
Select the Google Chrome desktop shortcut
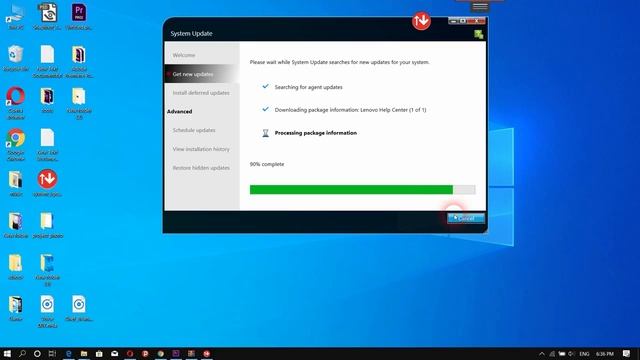pyautogui.click(x=16, y=144)
